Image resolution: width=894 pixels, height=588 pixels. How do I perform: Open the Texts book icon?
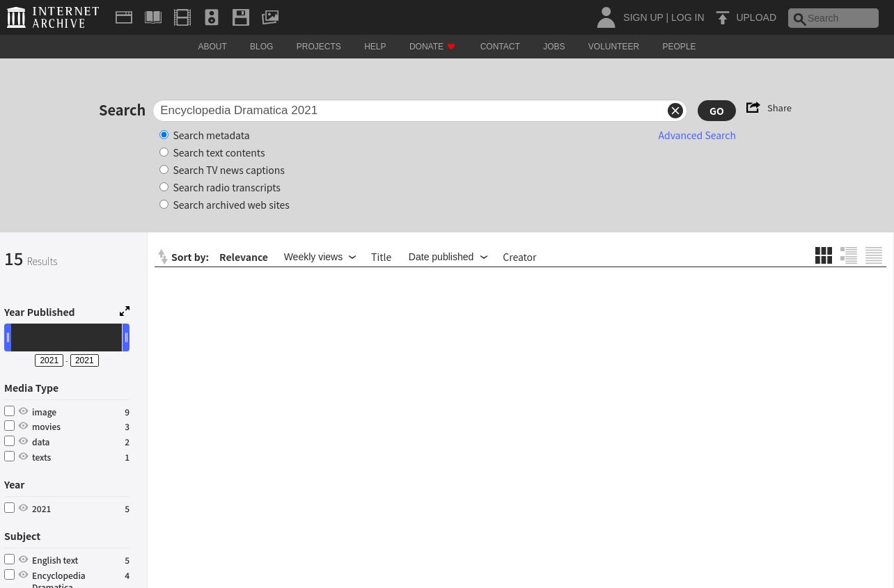pos(153,17)
